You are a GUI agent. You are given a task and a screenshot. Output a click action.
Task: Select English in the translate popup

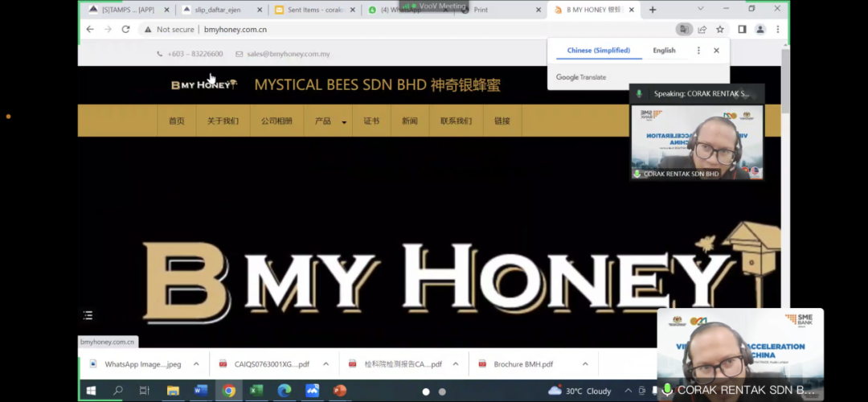click(665, 51)
